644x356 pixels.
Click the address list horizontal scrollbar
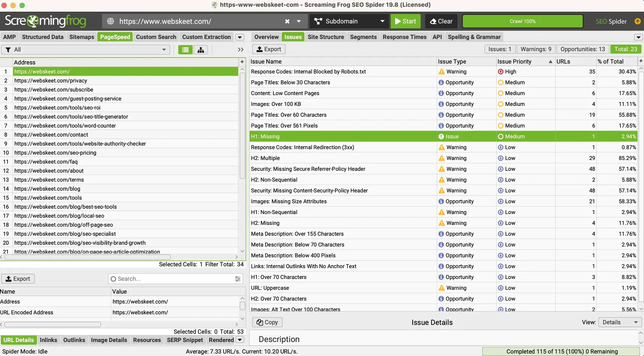pyautogui.click(x=87, y=257)
